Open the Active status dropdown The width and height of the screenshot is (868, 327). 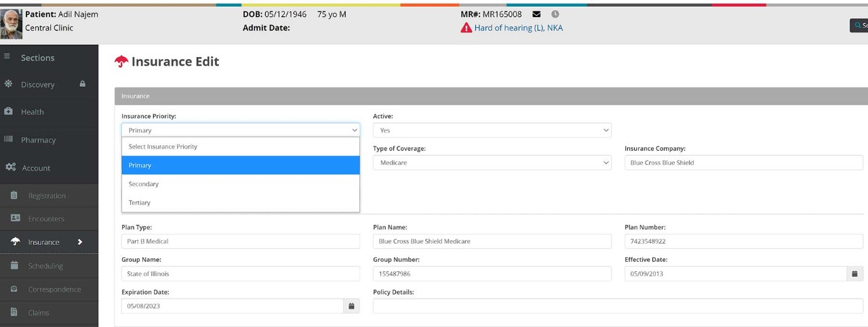pos(492,130)
